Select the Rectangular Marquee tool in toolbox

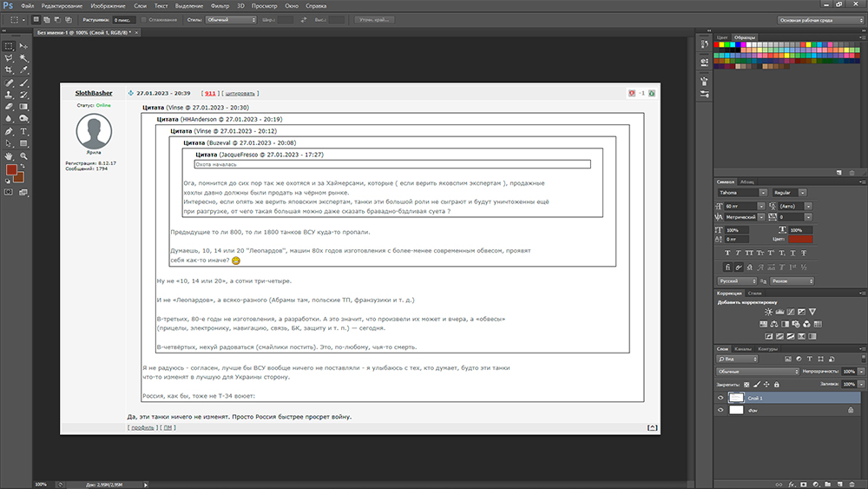pos(9,46)
